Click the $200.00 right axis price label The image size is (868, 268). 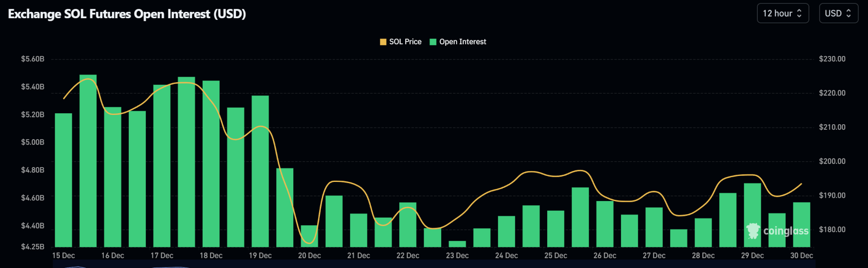pos(832,162)
